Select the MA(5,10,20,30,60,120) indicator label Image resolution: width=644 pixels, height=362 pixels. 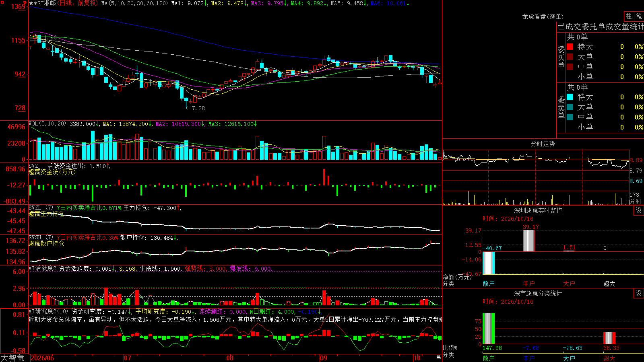pos(134,3)
